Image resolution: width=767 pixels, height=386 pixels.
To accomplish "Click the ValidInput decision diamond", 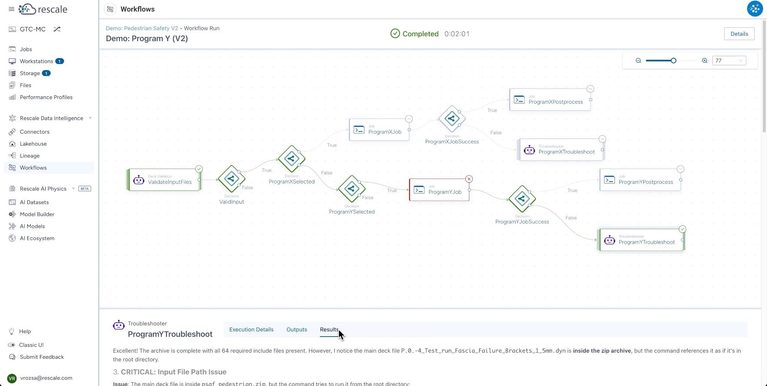I will click(x=231, y=179).
